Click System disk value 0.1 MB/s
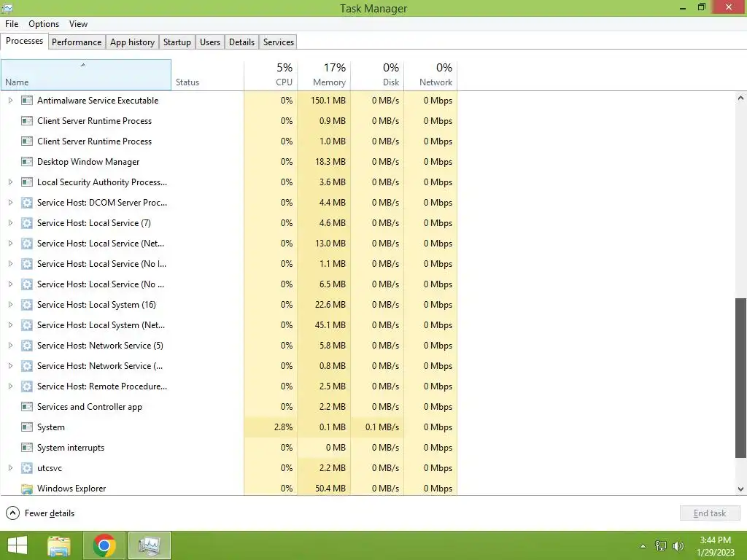747x560 pixels. [382, 427]
